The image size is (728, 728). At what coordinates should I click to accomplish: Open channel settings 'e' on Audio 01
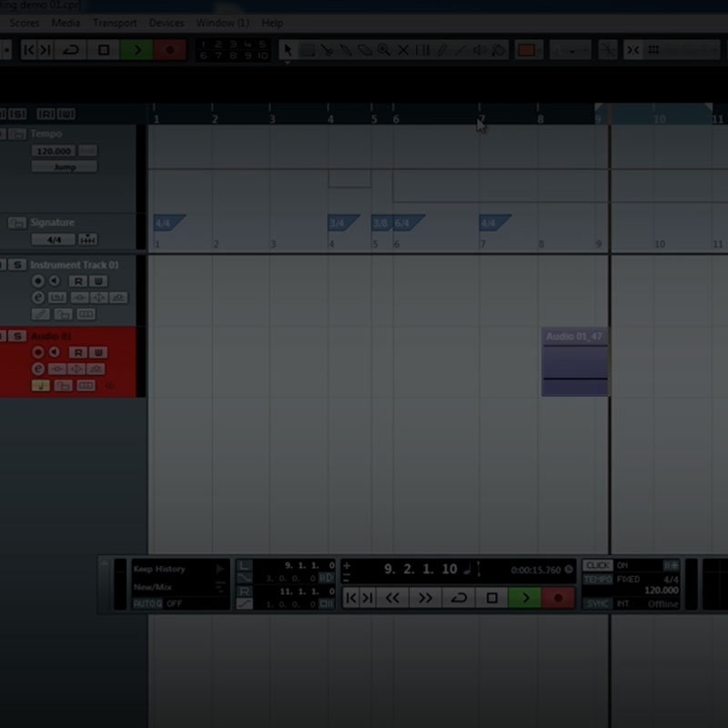pyautogui.click(x=38, y=369)
